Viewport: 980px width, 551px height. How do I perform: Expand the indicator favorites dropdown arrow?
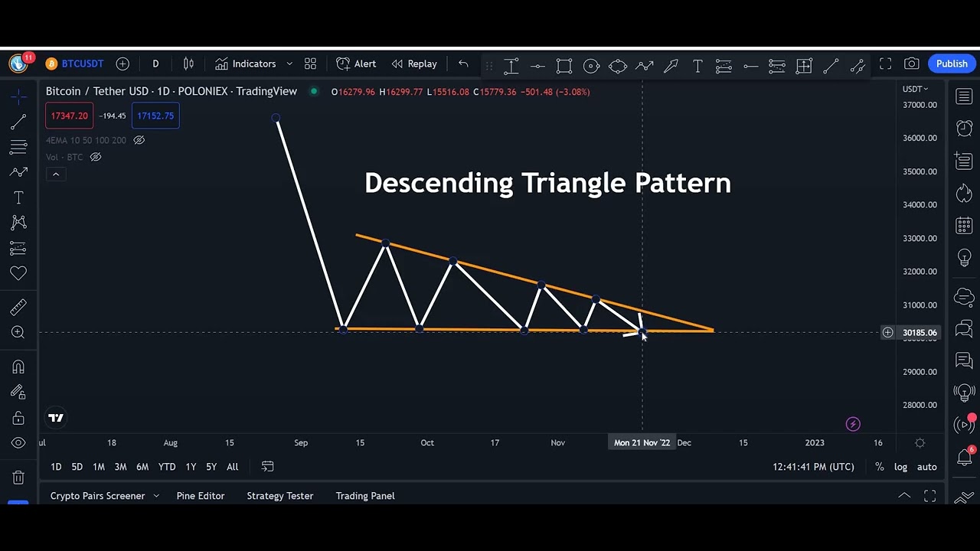(x=289, y=64)
